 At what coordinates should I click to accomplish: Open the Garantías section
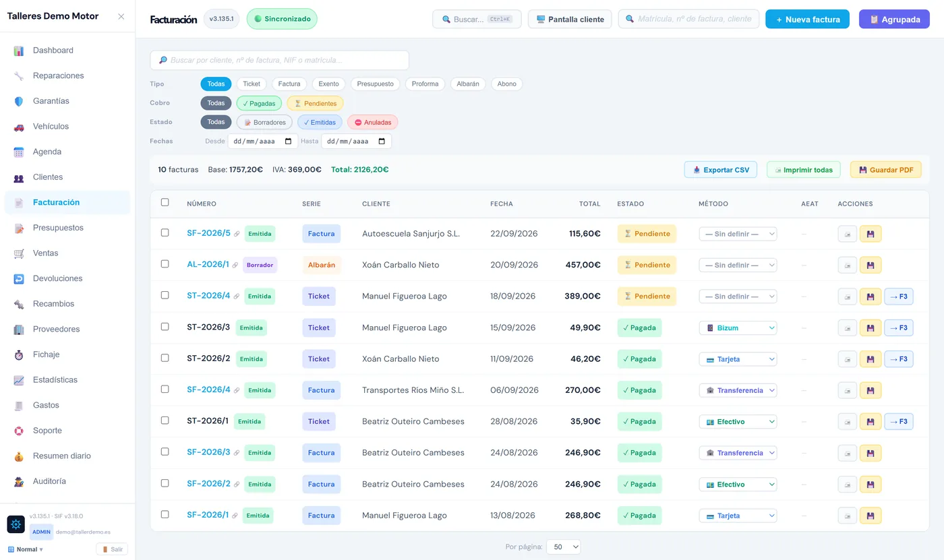coord(67,101)
